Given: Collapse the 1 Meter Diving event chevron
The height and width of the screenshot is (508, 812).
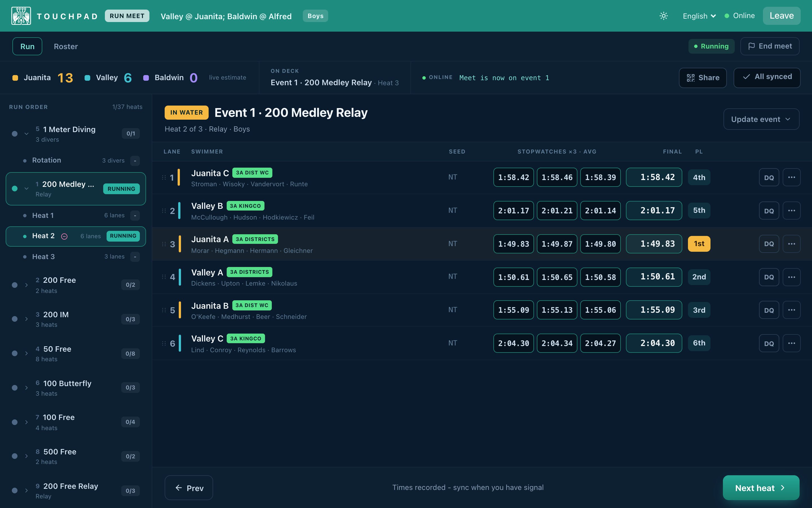Looking at the screenshot, I should point(27,134).
